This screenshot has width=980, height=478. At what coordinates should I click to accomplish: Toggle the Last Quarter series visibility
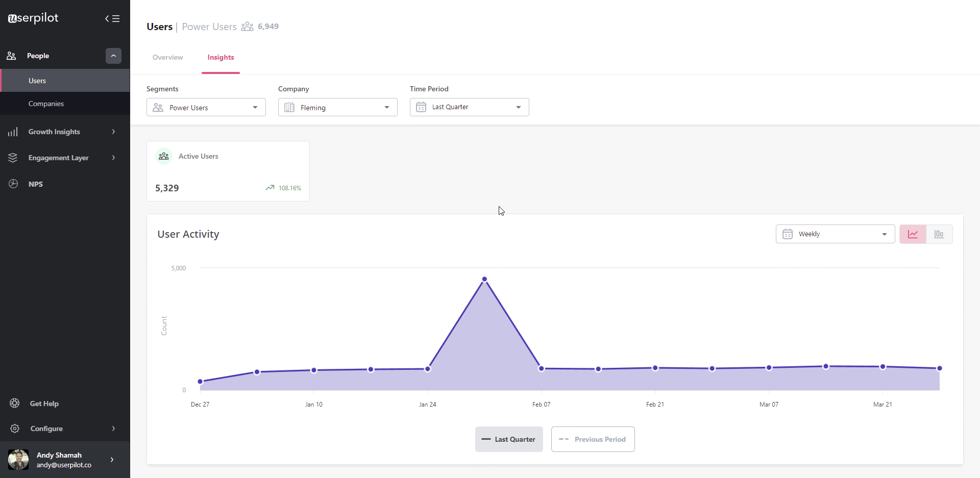(x=509, y=439)
